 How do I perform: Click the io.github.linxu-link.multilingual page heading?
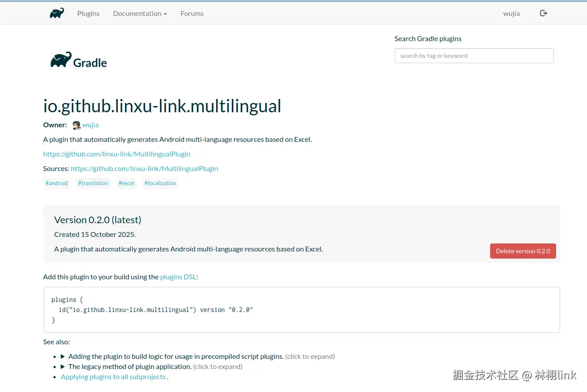coord(162,106)
